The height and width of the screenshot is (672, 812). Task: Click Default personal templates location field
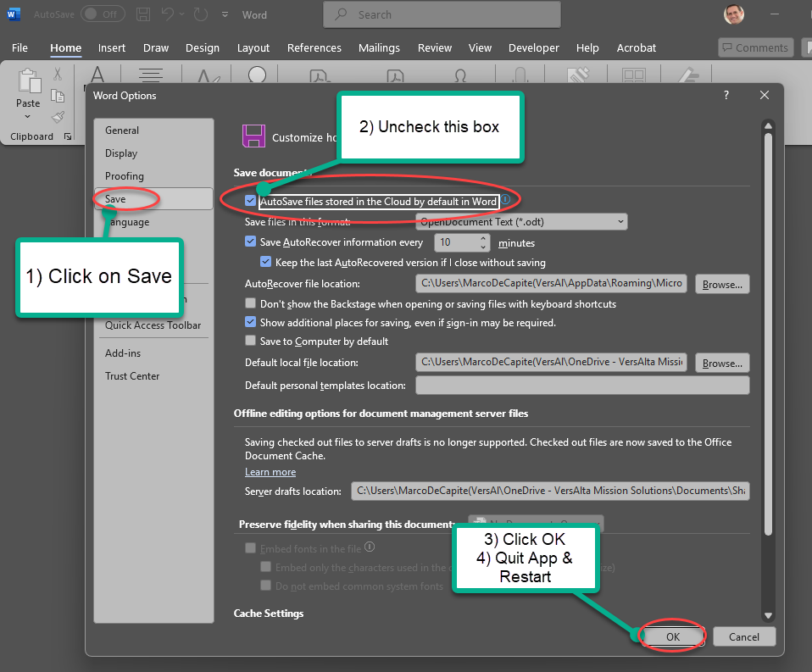582,386
